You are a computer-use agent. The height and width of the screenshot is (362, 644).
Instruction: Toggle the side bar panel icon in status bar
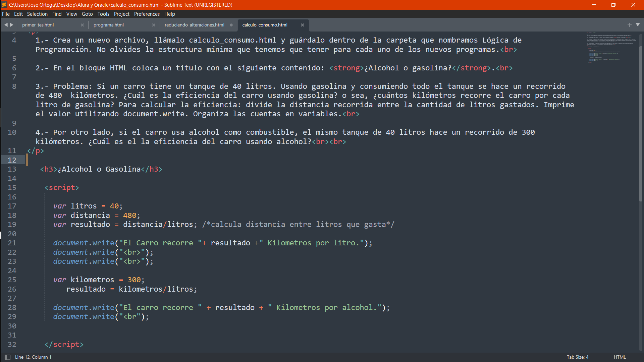(7, 357)
